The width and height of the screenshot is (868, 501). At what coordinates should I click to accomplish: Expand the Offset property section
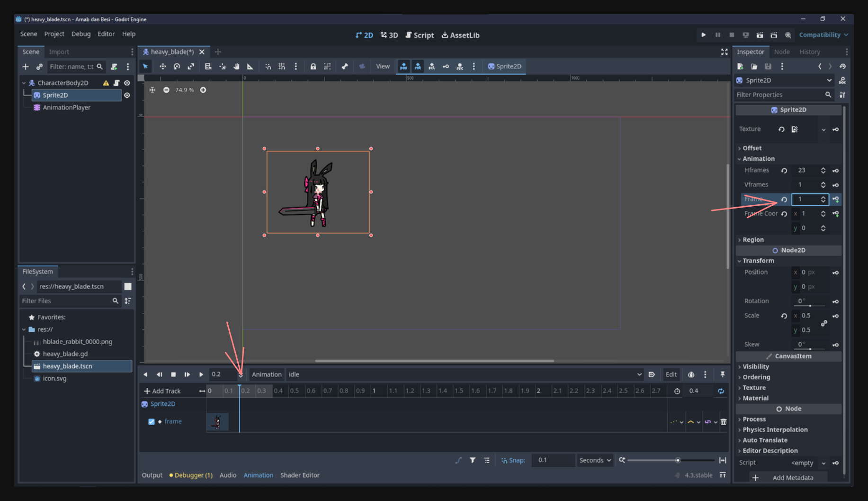point(752,148)
